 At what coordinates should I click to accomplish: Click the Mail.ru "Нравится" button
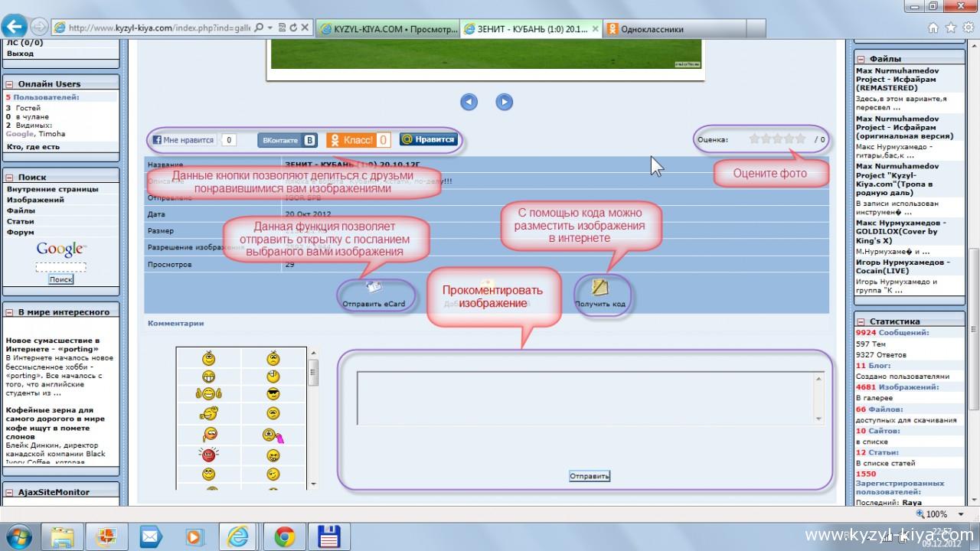tap(429, 139)
